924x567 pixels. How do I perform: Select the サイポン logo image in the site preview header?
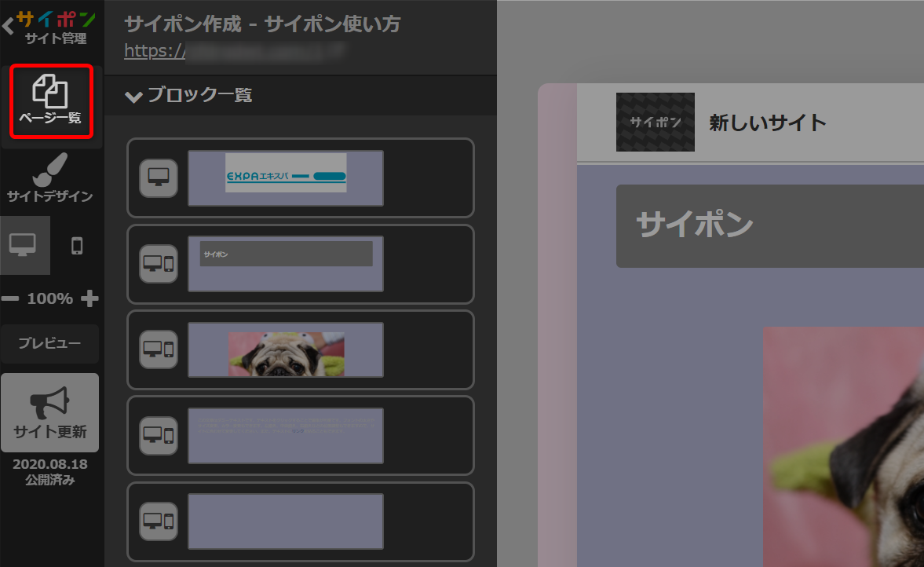click(656, 122)
